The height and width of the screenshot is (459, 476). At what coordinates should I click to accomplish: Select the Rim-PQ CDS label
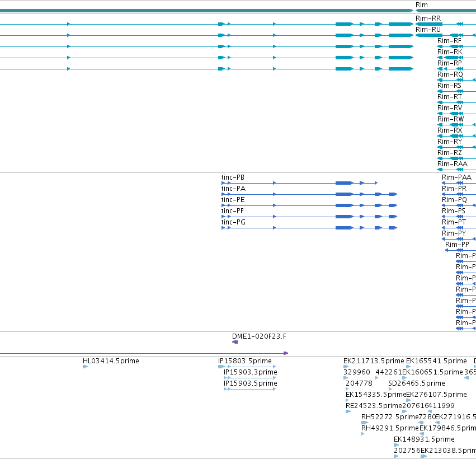454,200
